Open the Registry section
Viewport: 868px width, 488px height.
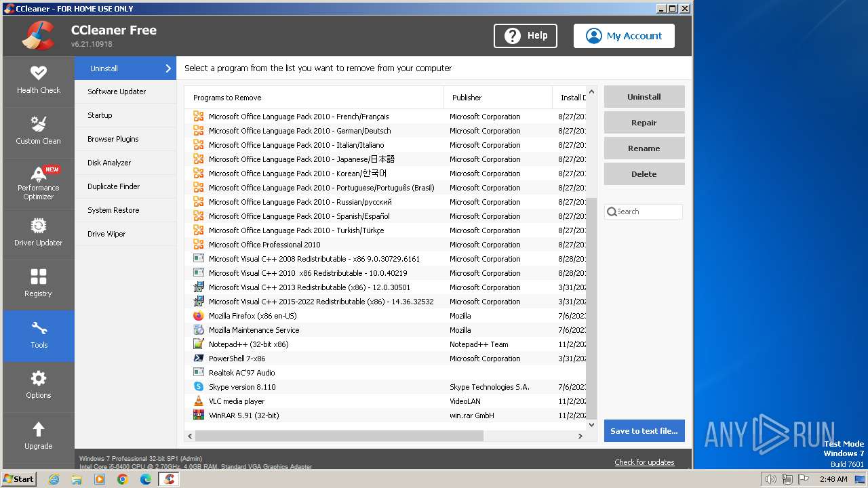pyautogui.click(x=39, y=285)
